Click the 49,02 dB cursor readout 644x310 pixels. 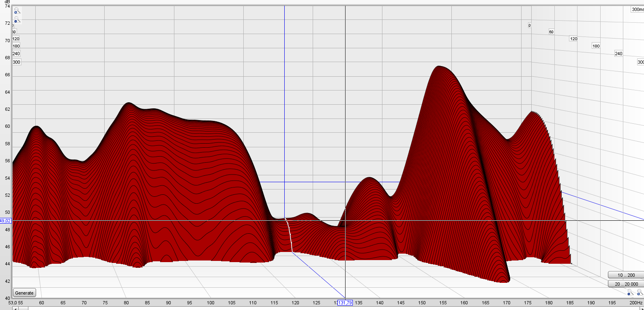tap(6, 221)
